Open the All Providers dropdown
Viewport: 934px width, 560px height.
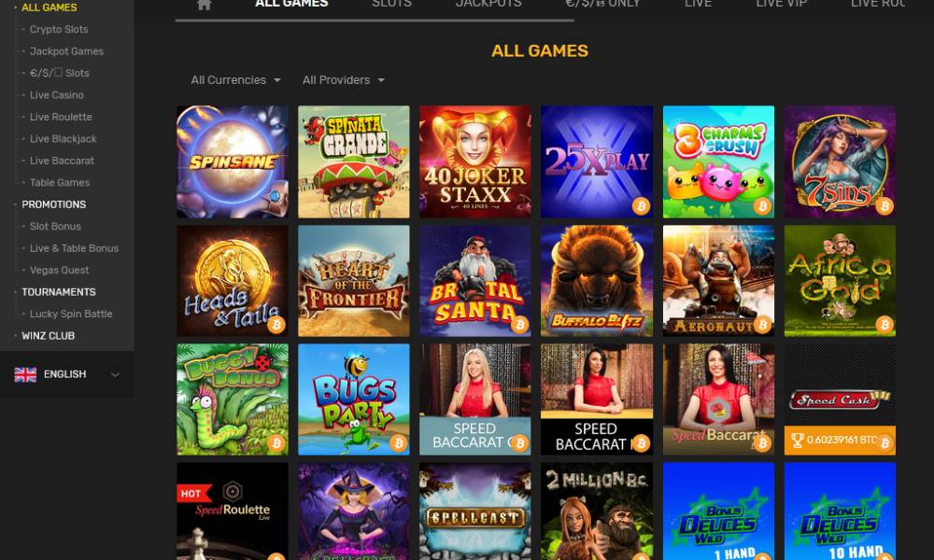(x=343, y=79)
